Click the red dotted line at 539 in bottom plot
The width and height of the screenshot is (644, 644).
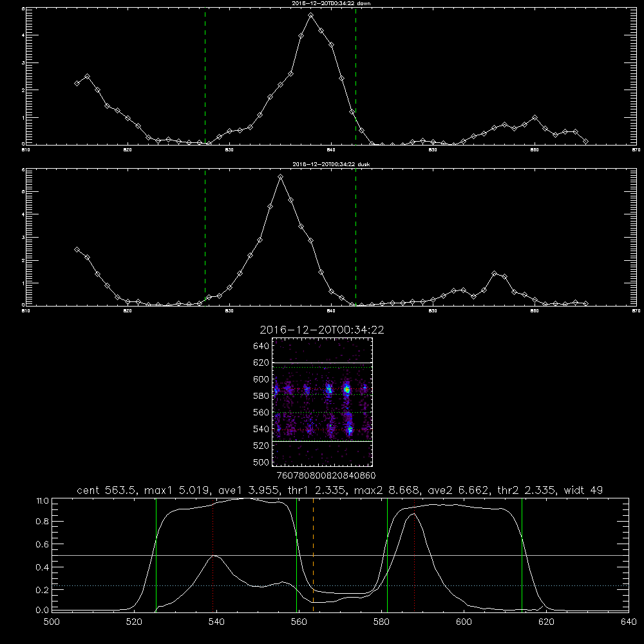[213, 555]
